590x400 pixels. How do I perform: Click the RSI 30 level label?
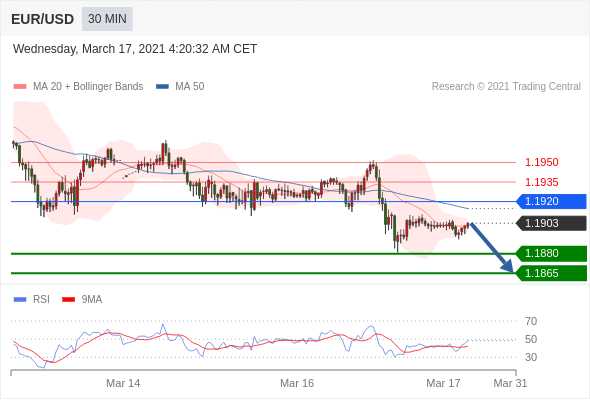tap(531, 357)
